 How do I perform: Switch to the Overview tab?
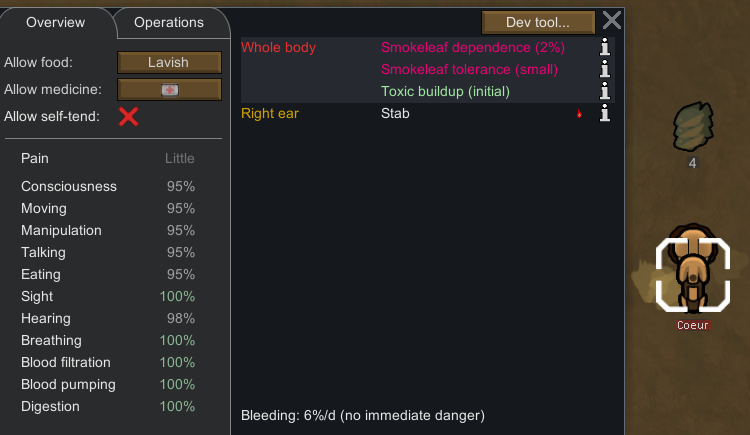[x=55, y=22]
